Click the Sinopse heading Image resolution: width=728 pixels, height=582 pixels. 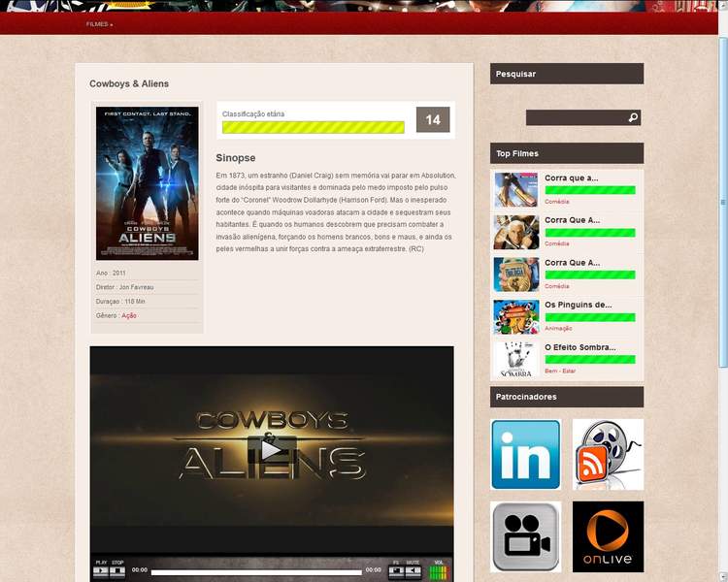coord(236,158)
